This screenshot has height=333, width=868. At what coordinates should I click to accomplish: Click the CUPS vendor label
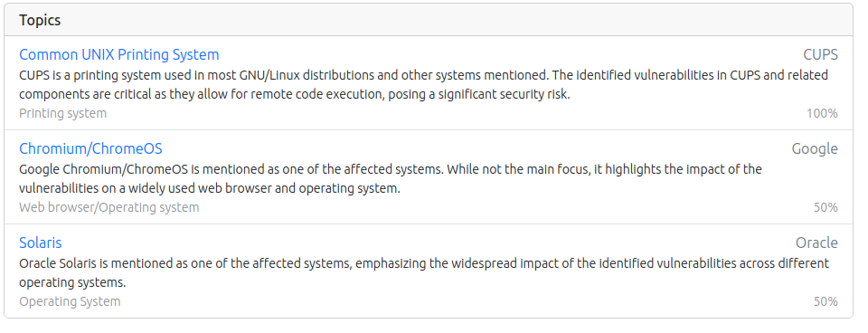820,55
